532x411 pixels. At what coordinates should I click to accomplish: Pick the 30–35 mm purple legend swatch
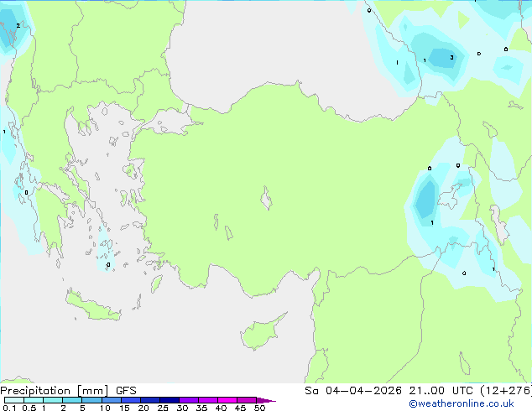[x=188, y=400]
